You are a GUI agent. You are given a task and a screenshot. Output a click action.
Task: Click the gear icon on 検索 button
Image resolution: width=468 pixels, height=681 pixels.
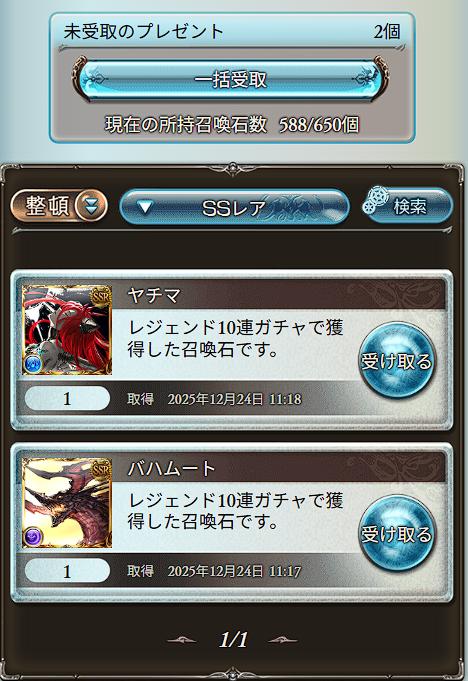tap(375, 200)
